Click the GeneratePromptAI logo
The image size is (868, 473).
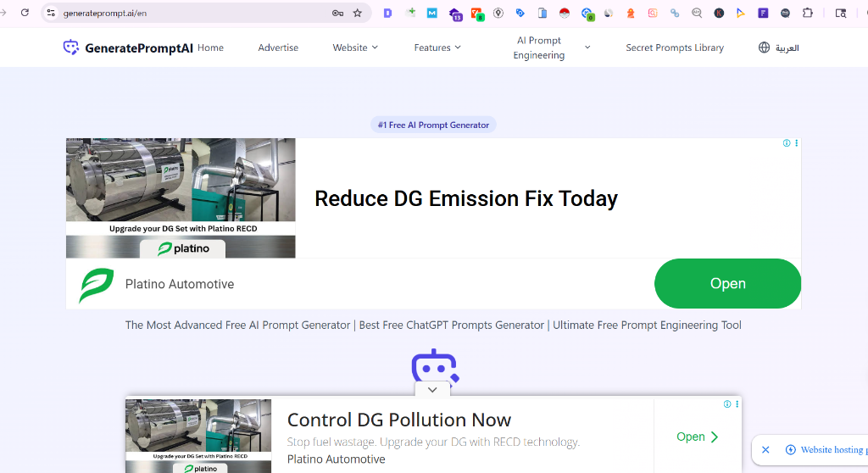pyautogui.click(x=128, y=47)
